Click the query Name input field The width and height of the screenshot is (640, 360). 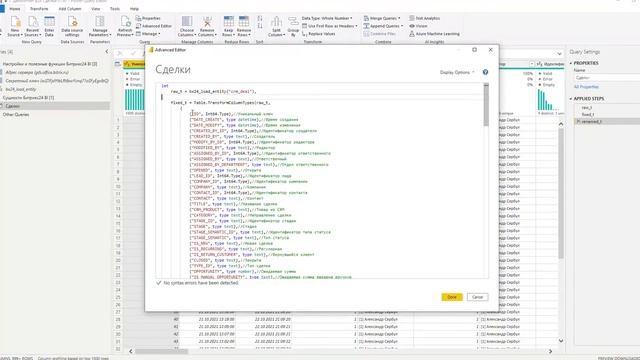coord(607,78)
